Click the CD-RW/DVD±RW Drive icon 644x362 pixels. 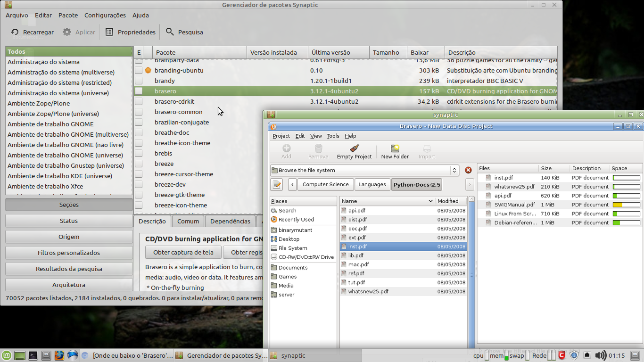[x=274, y=257]
